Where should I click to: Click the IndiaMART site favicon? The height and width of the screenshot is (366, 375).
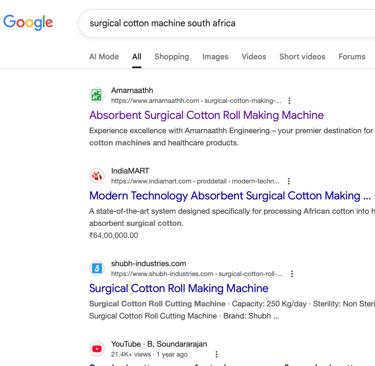pos(97,176)
